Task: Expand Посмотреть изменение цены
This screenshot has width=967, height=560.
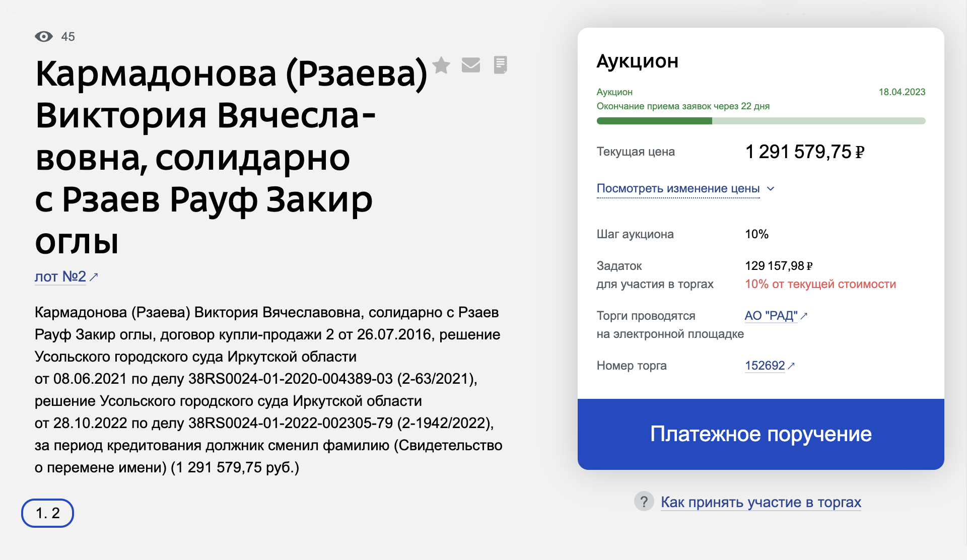Action: coord(678,188)
